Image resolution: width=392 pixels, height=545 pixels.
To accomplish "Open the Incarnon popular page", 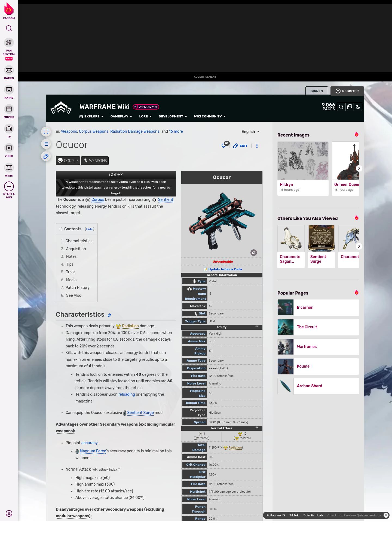I will 318,307.
